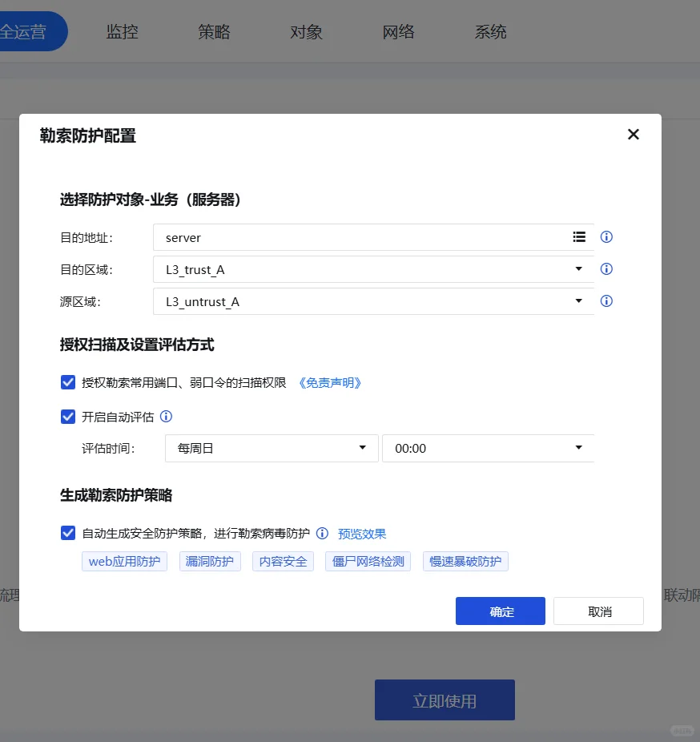Open the destination address picker list icon
700x742 pixels.
(x=579, y=236)
